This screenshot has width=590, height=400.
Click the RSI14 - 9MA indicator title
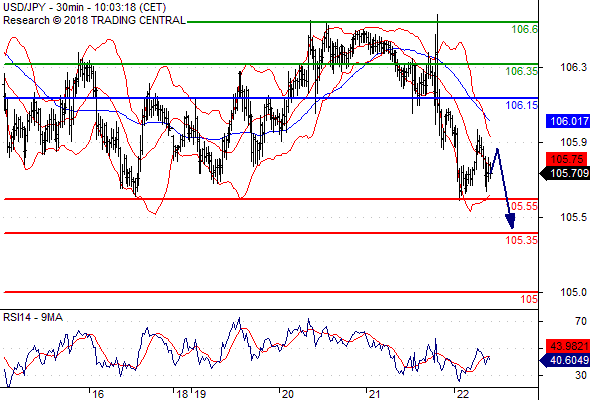33,318
